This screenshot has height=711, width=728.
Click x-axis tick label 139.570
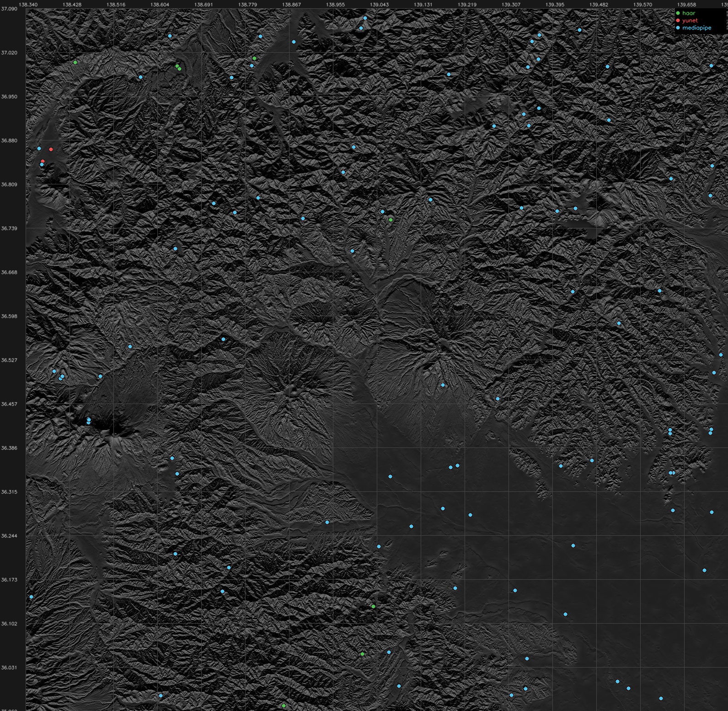643,5
